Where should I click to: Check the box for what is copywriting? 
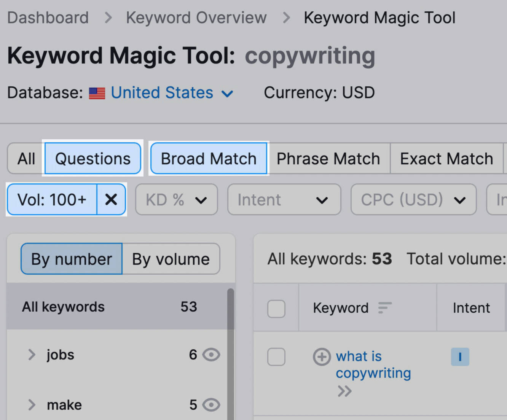[x=276, y=357]
